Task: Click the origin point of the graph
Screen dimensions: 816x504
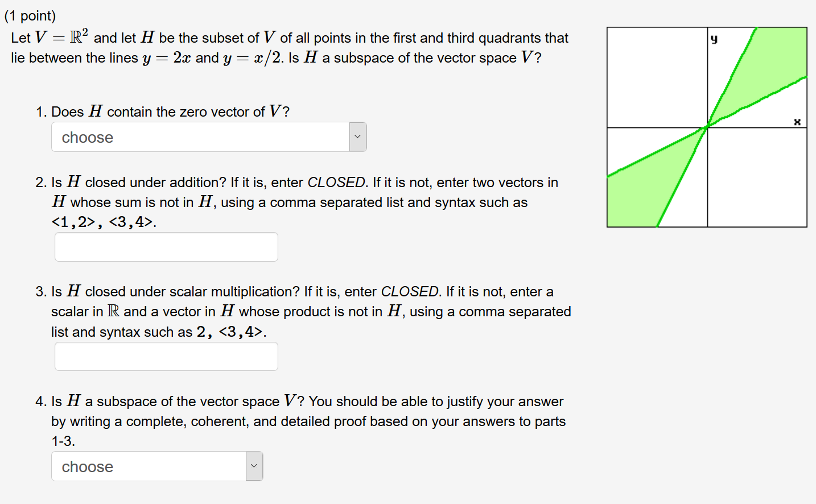Action: click(x=707, y=127)
